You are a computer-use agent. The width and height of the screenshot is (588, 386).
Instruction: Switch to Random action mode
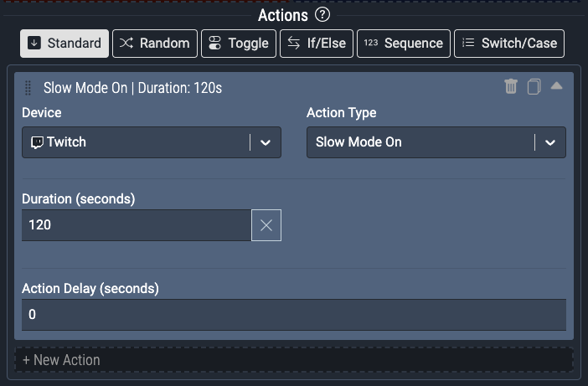point(155,44)
